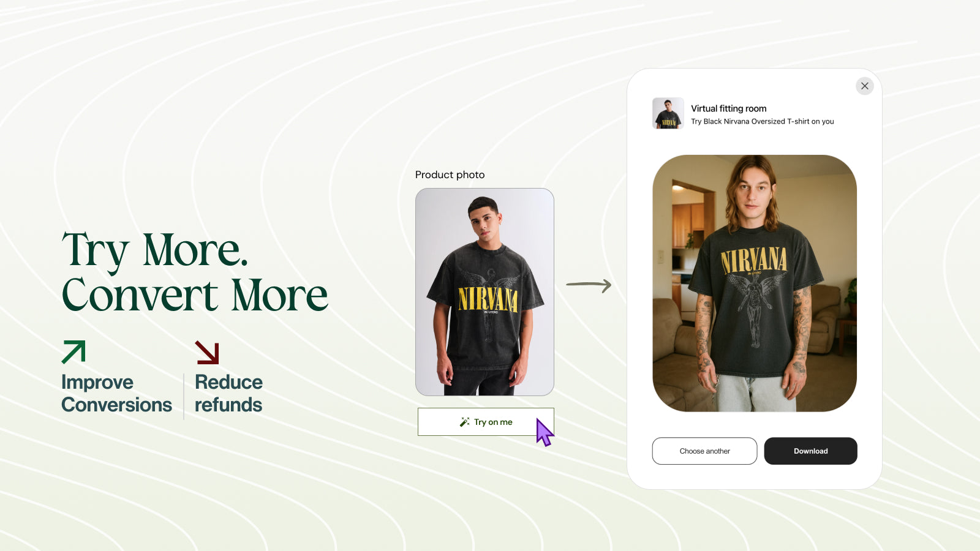This screenshot has height=551, width=980.
Task: Click the green upward arrow above Improve Conversions
Action: click(73, 352)
